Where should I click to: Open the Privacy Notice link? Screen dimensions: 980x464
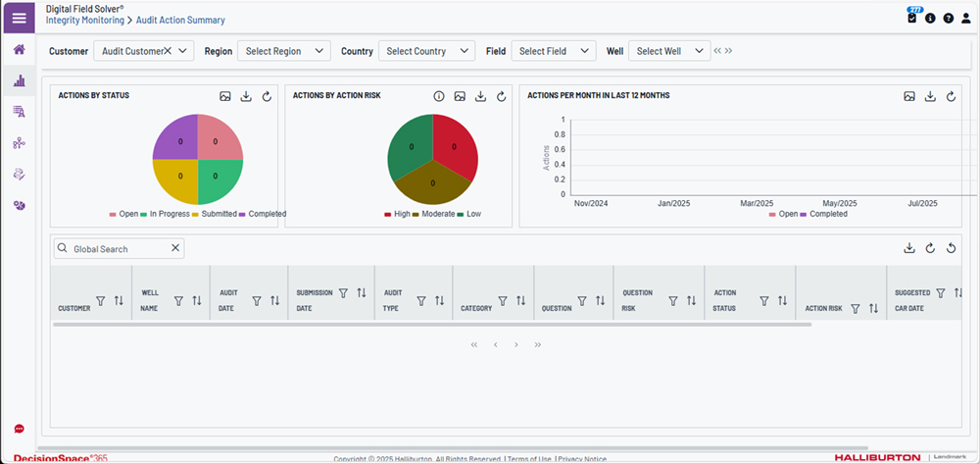582,459
